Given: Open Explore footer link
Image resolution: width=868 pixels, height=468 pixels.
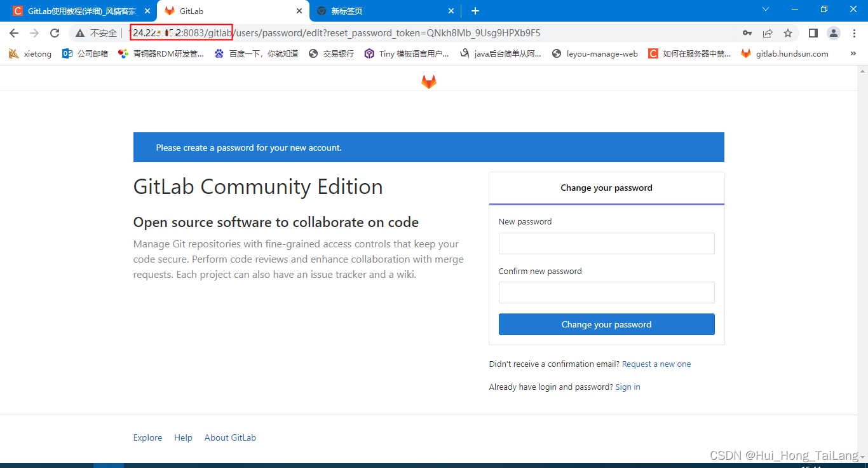Looking at the screenshot, I should pyautogui.click(x=147, y=437).
